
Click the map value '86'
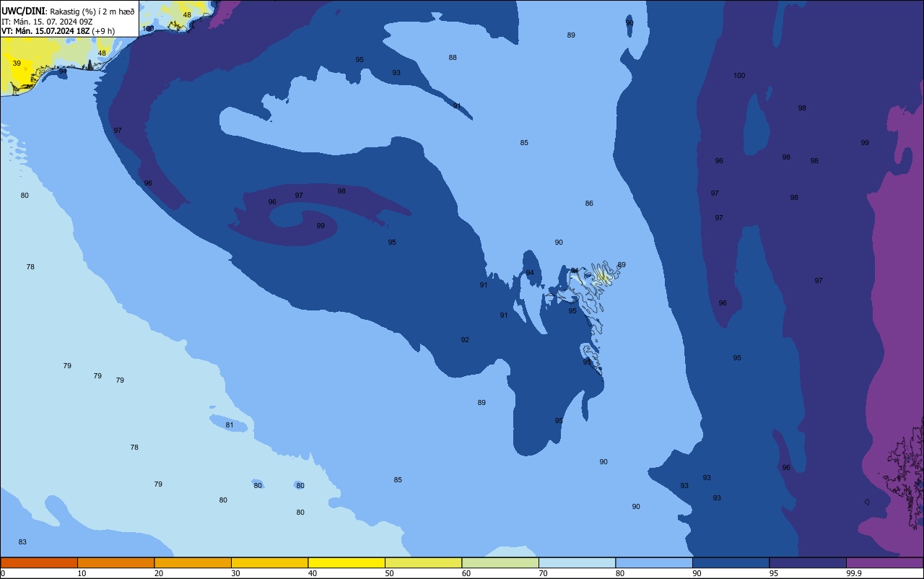[x=589, y=204]
